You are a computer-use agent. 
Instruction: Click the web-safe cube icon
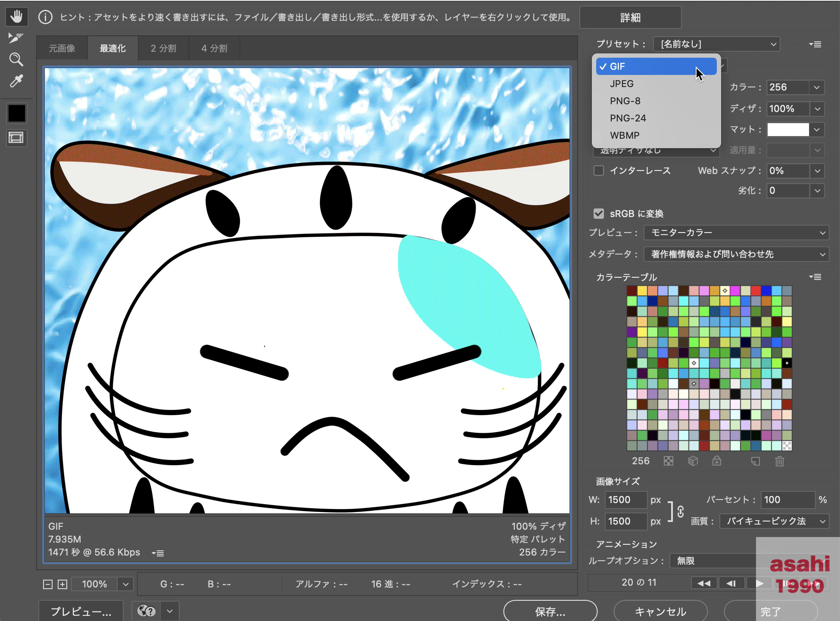tap(693, 461)
